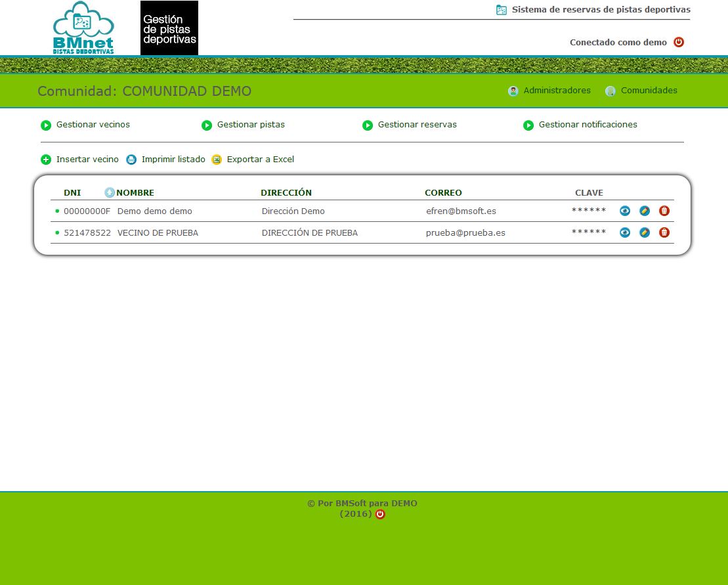728x585 pixels.
Task: Click the BMnet Pistas Deportivas logo
Action: (x=83, y=28)
